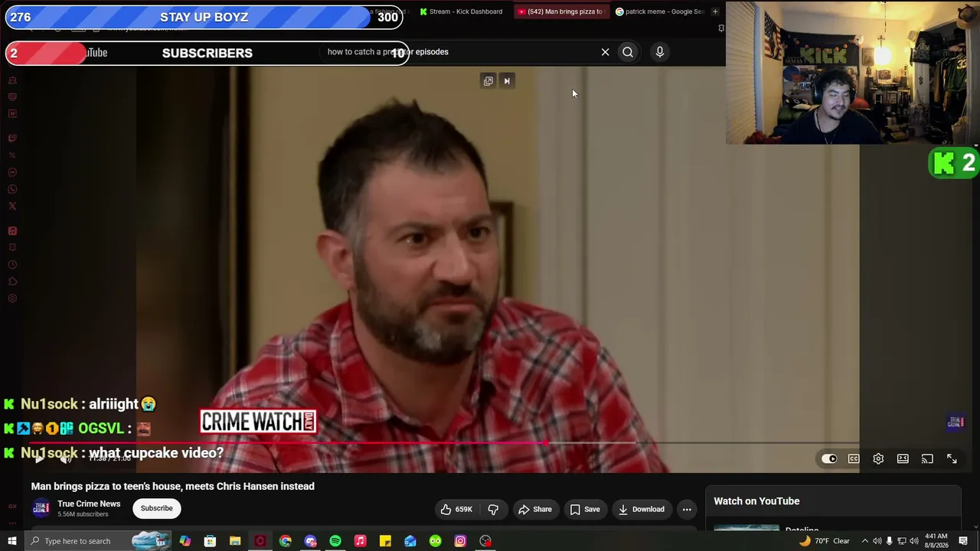Open the True Crime News channel avatar
The width and height of the screenshot is (980, 551).
click(x=41, y=508)
